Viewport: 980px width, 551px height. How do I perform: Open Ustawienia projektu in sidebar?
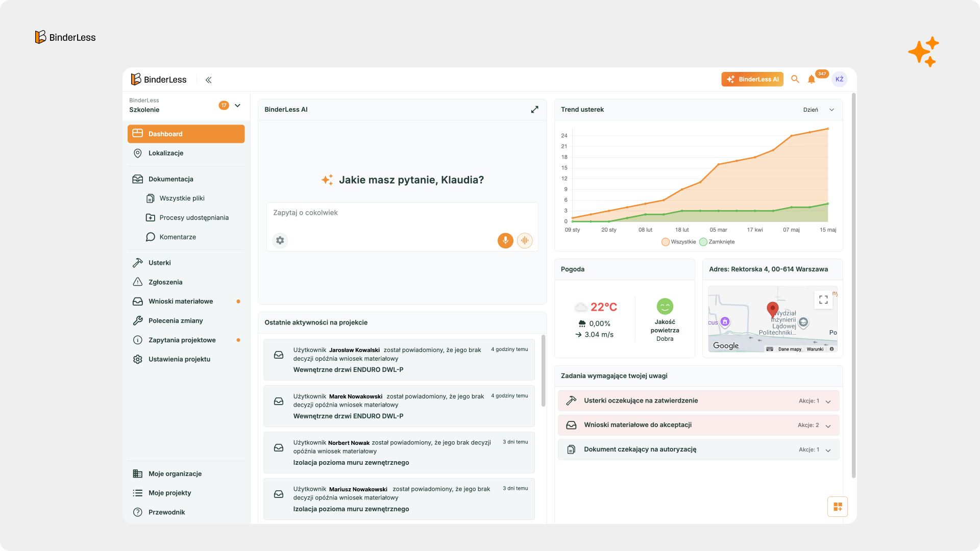click(x=186, y=359)
